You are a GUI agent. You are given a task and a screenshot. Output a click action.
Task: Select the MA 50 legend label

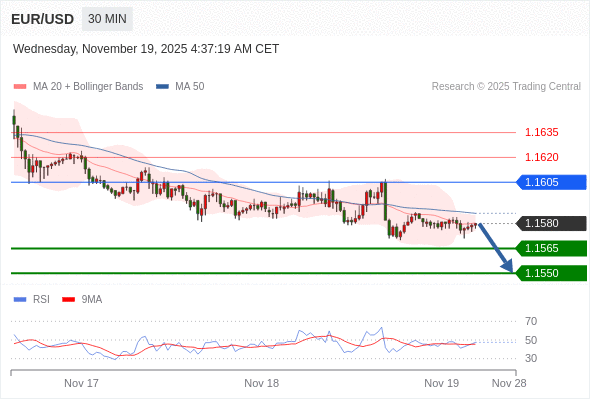(190, 87)
